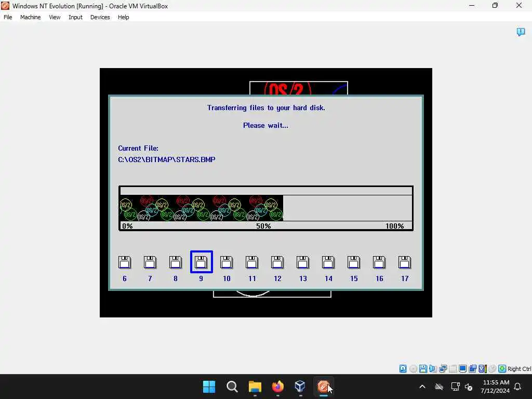Click diskette icon number 7
The height and width of the screenshot is (399, 532).
(x=150, y=262)
